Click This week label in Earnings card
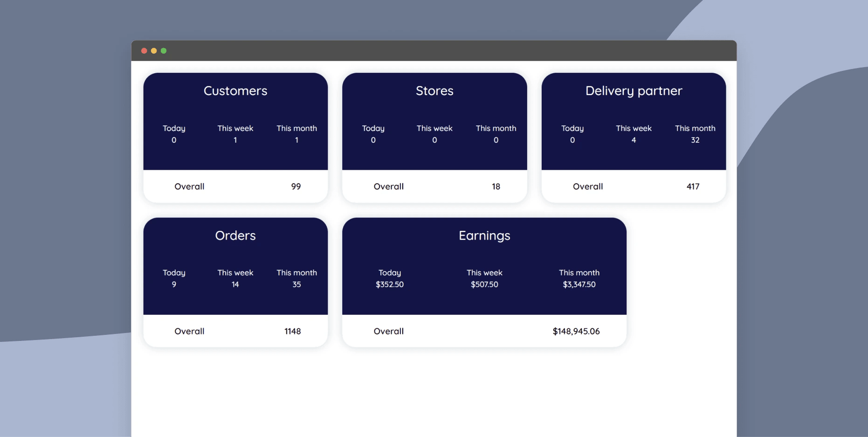This screenshot has height=437, width=868. click(484, 273)
